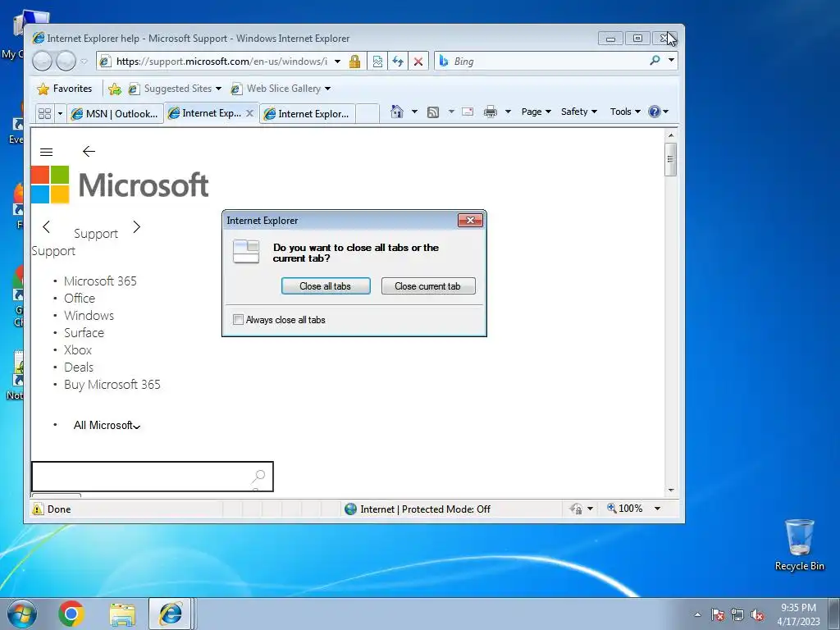840x630 pixels.
Task: Open Recycle Bin on the desktop
Action: (799, 545)
